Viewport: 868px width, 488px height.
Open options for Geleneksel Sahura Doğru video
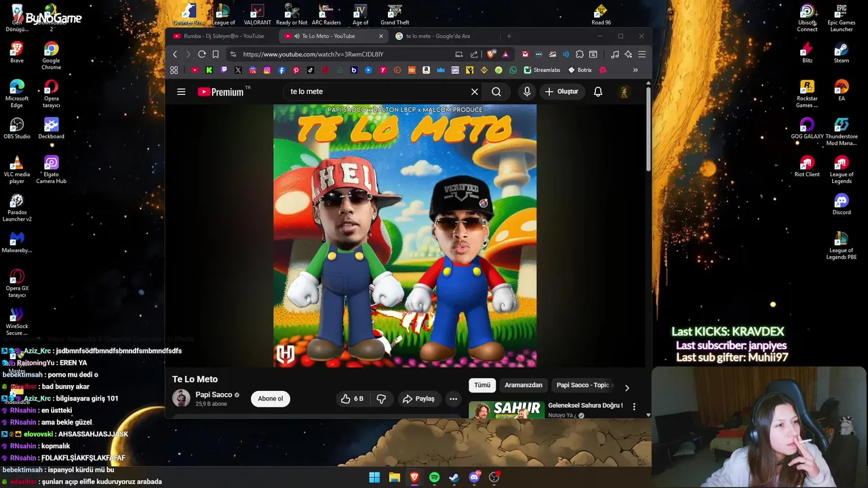coord(634,407)
